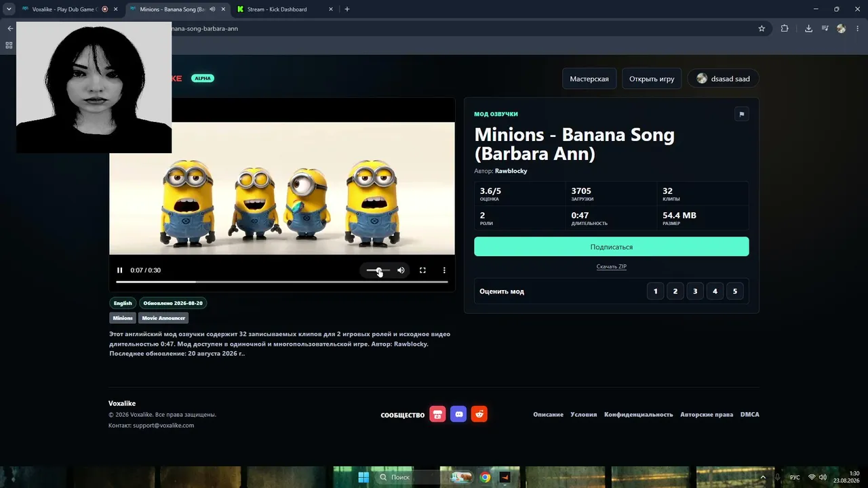Viewport: 868px width, 488px height.
Task: Open the Авторские права copyright link
Action: [x=707, y=414]
